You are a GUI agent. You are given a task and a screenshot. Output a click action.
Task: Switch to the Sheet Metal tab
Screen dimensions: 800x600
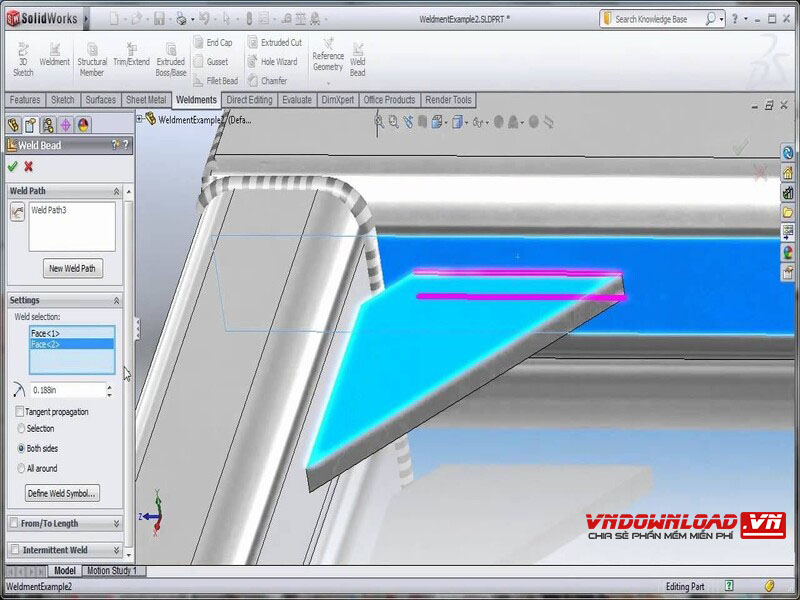click(146, 99)
